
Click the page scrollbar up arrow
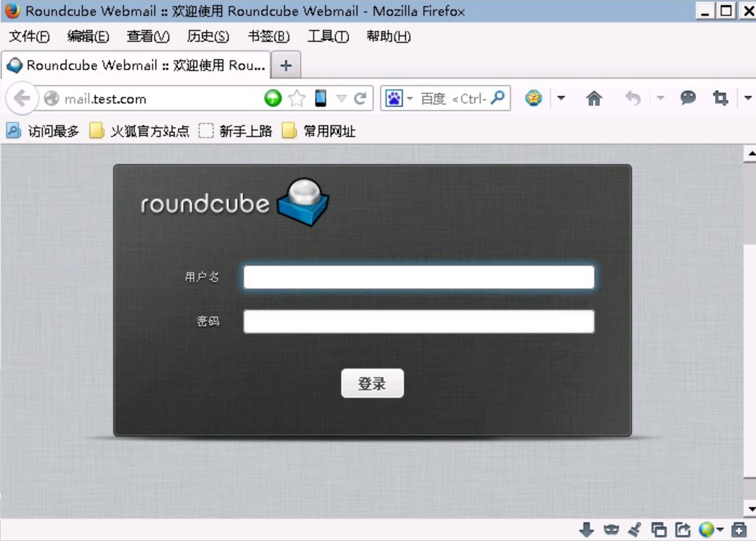tap(750, 154)
